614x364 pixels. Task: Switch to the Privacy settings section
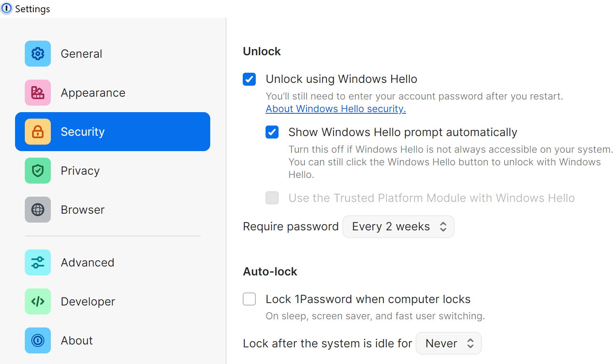click(80, 170)
